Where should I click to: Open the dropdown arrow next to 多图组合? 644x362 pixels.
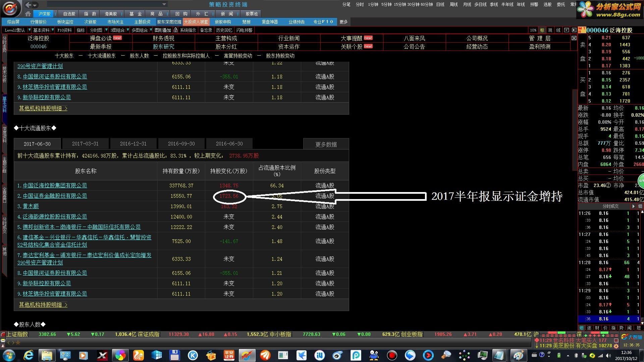coord(151,30)
